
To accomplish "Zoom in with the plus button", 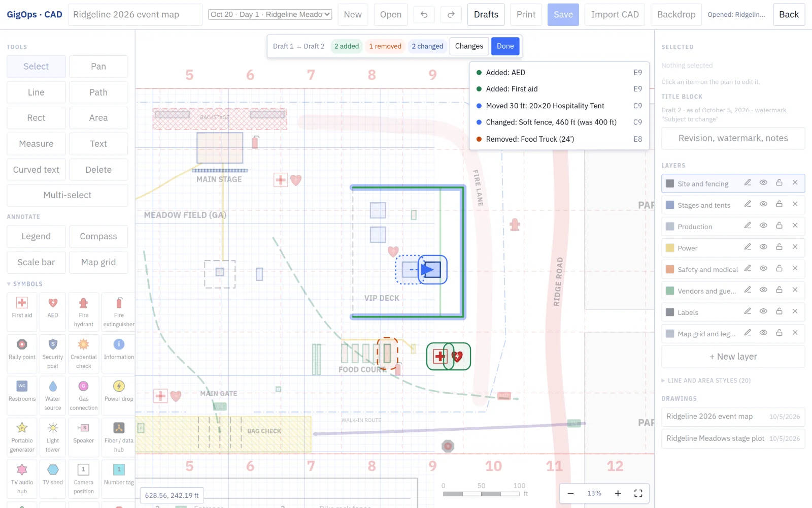I will point(618,493).
